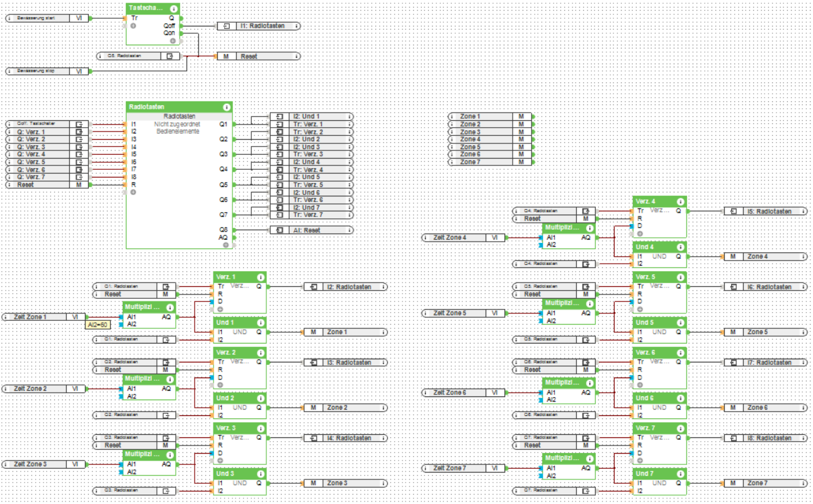Click the info icon on the Tastschalter block header
813x504 pixels.
tap(173, 9)
